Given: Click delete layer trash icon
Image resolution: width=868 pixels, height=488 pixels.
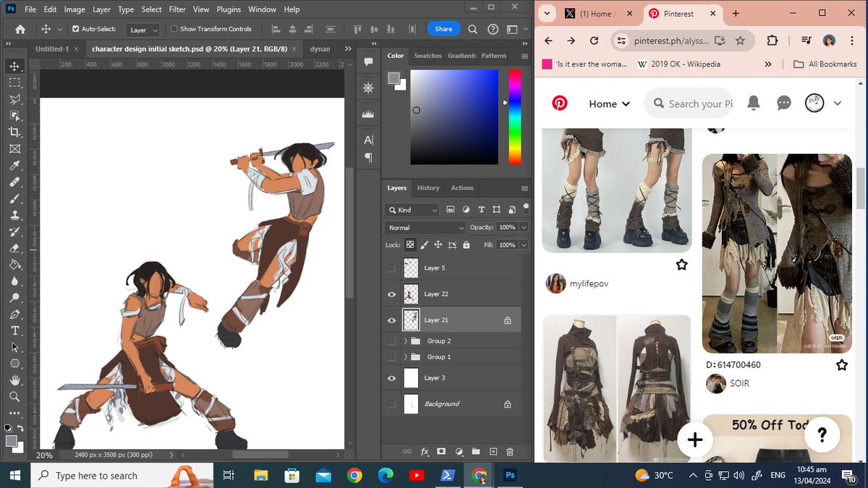Looking at the screenshot, I should 510,451.
